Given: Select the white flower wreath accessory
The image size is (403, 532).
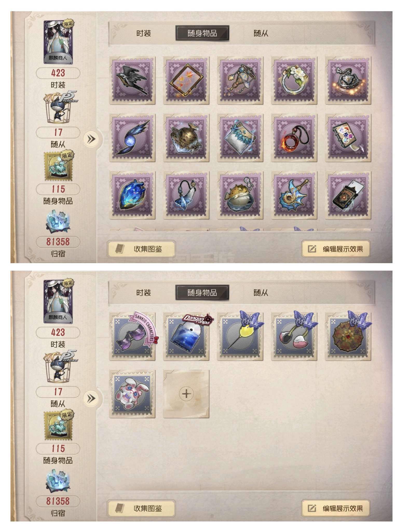Looking at the screenshot, I should click(x=294, y=81).
